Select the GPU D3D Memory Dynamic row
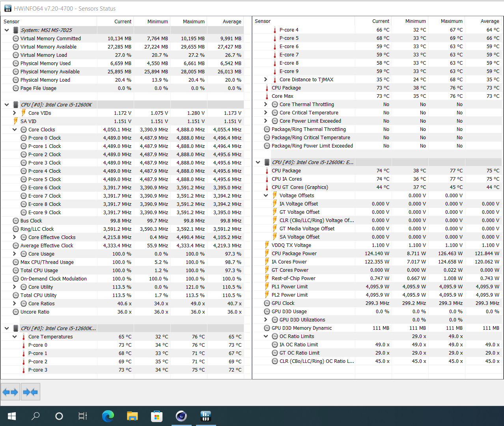504x426 pixels. [x=377, y=328]
